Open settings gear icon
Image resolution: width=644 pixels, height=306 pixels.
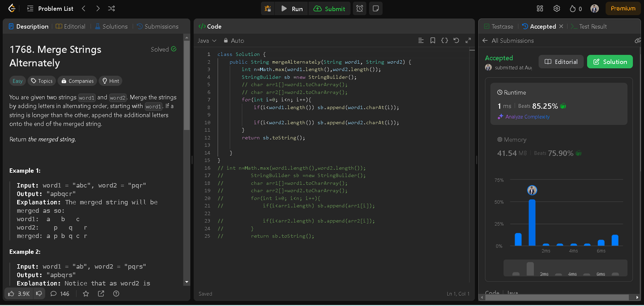(x=557, y=9)
